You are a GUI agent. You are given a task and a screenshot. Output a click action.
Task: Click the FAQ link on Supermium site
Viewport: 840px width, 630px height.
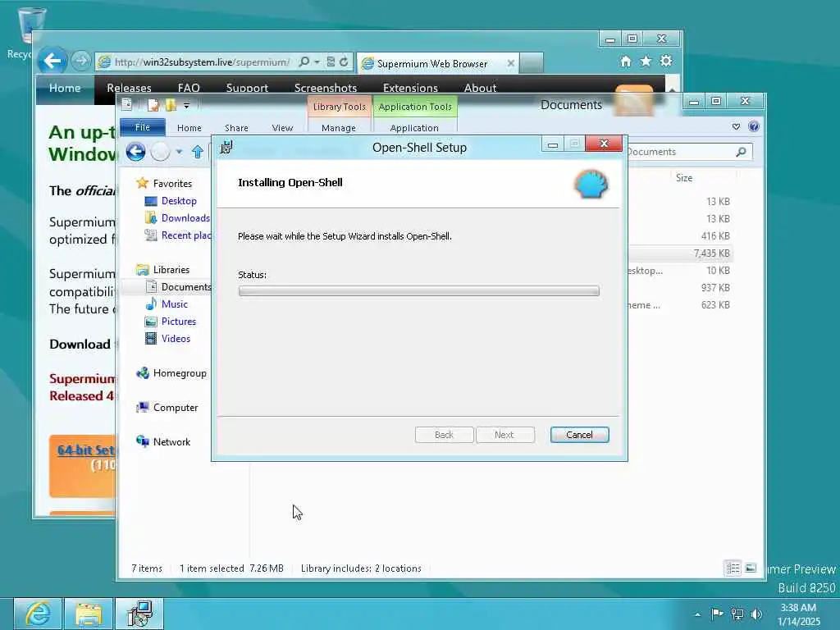(x=189, y=88)
